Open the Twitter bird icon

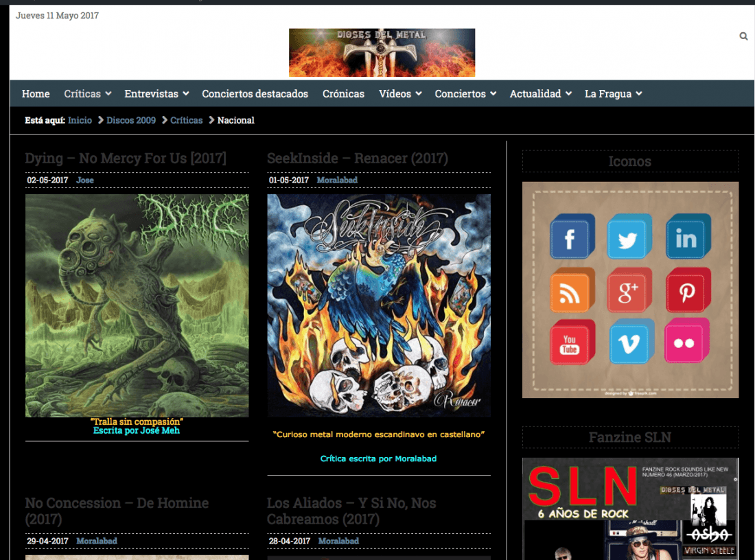point(629,237)
